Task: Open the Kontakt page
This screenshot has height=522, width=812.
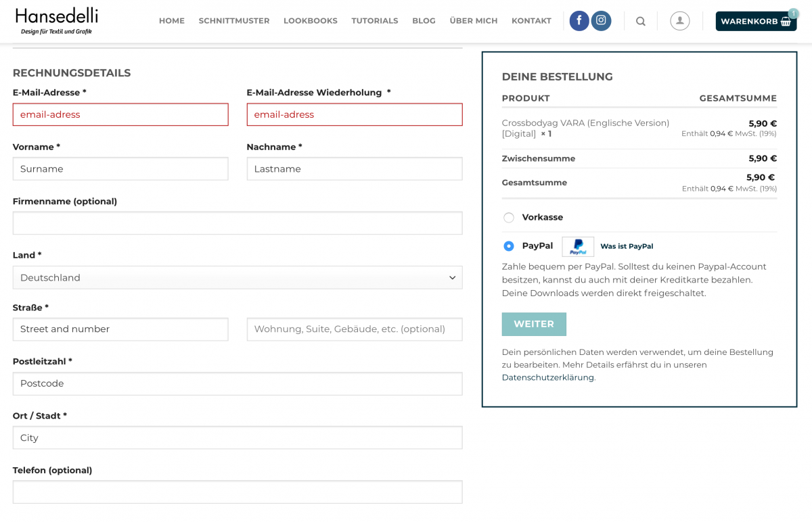Action: pyautogui.click(x=531, y=21)
